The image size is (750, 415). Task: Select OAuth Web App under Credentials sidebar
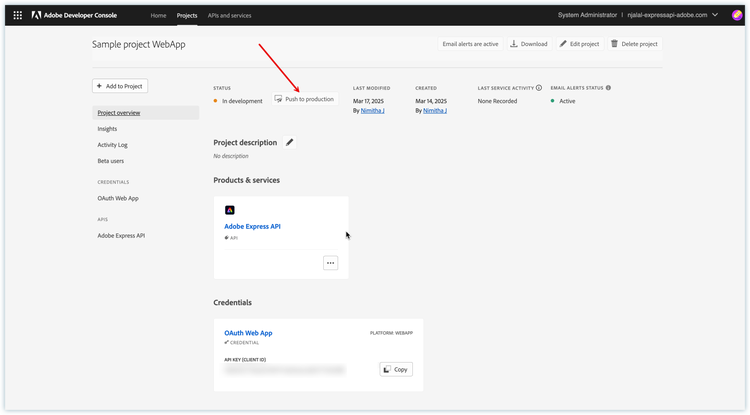click(x=118, y=198)
